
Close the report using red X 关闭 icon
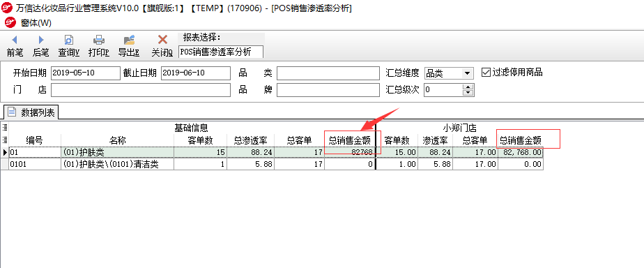pyautogui.click(x=162, y=40)
